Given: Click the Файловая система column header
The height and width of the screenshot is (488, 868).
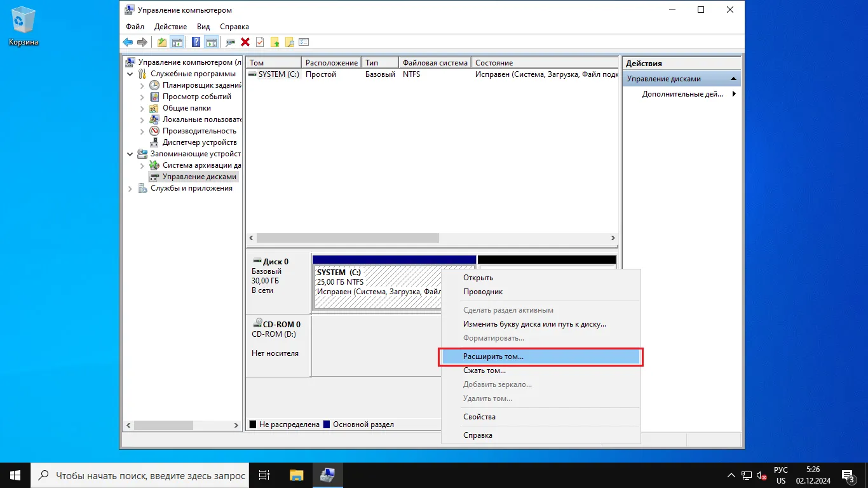Looking at the screenshot, I should (435, 63).
